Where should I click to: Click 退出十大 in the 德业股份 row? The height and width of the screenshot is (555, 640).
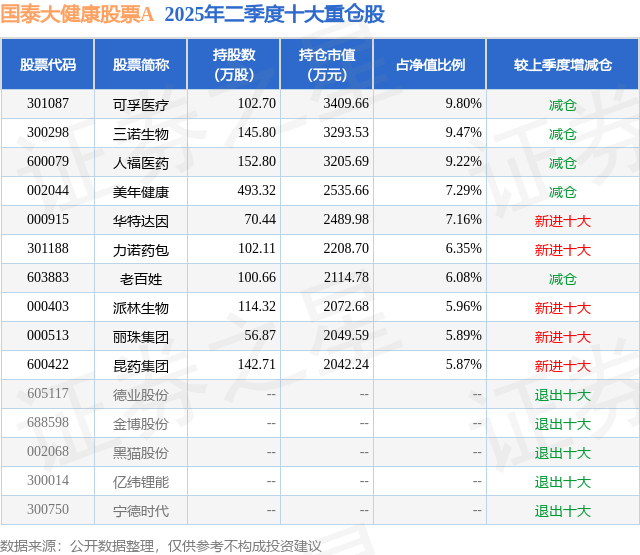563,395
